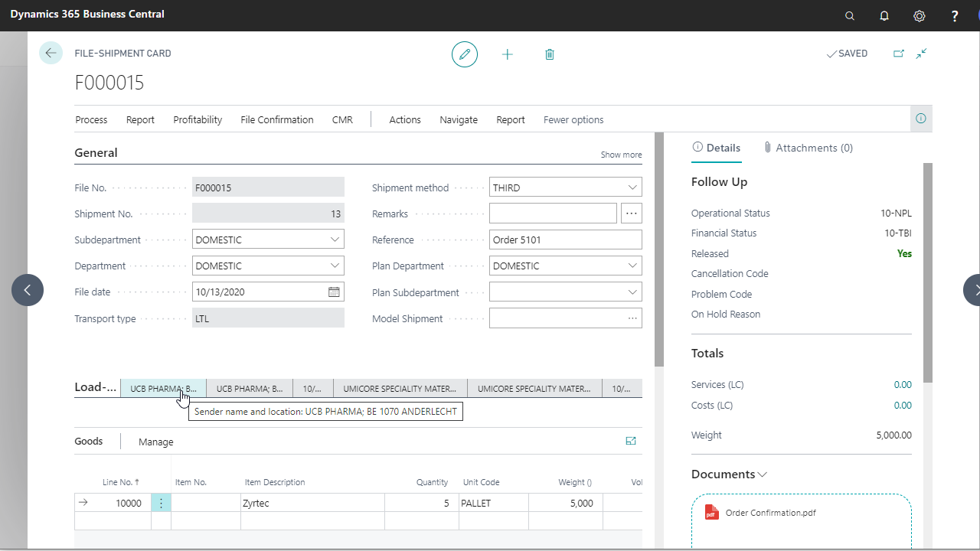Click the General section heading
980x551 pixels.
(96, 153)
